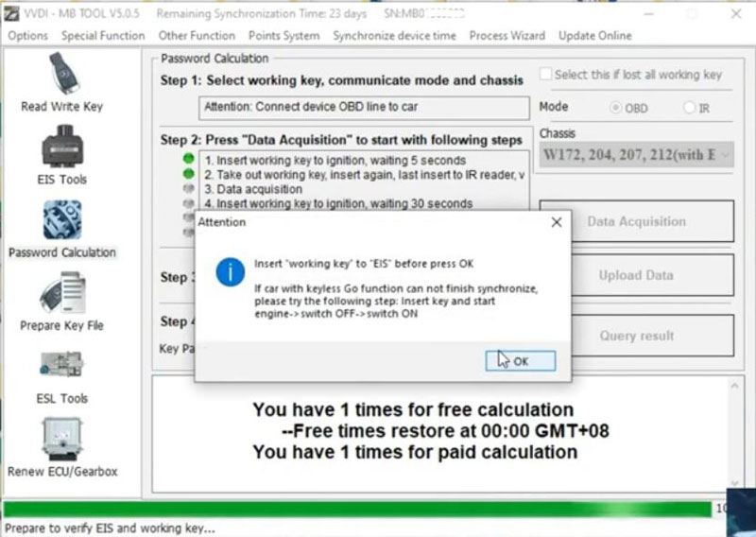The image size is (756, 537).
Task: Click step '1. Insert working key to ignition' row
Action: tap(335, 160)
